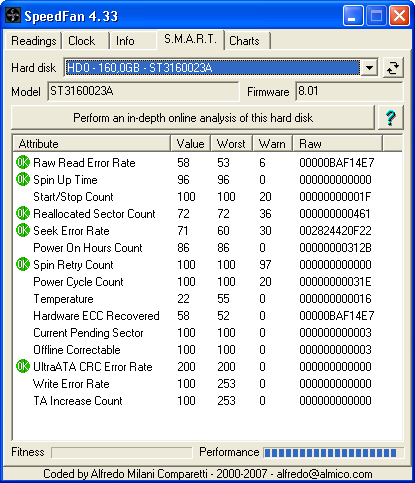The width and height of the screenshot is (415, 483).
Task: Click OK icon beside Spin Up Time
Action: click(x=23, y=179)
